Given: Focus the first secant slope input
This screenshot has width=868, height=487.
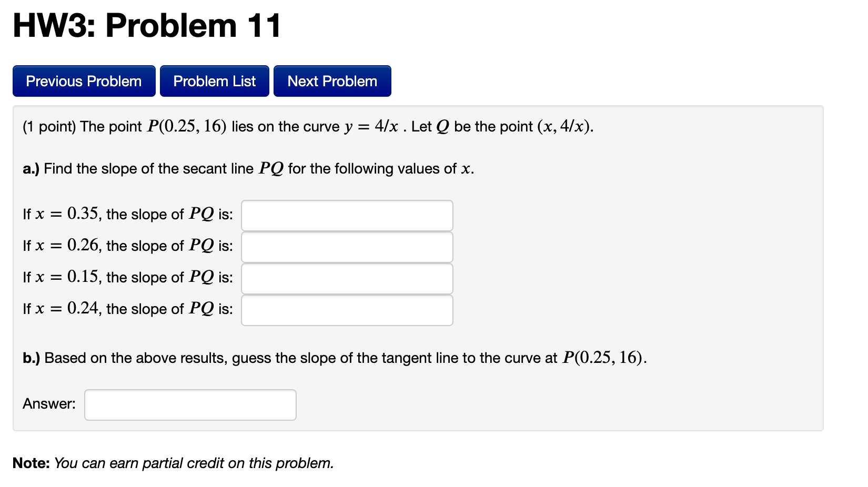Looking at the screenshot, I should coord(347,215).
